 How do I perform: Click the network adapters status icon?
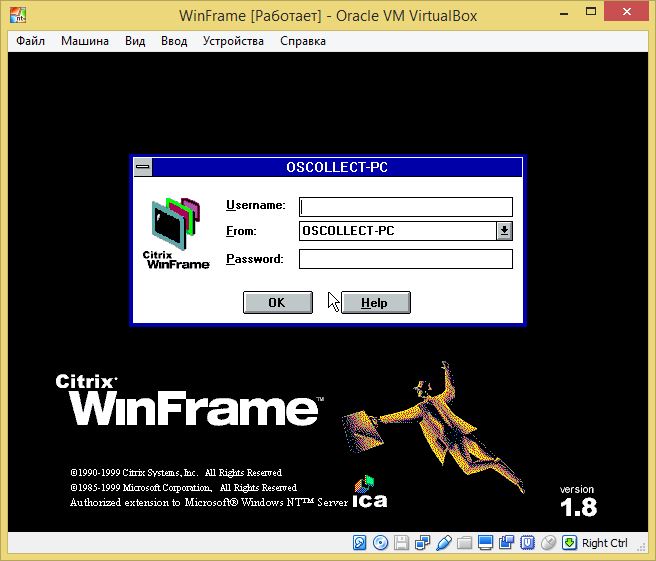422,543
